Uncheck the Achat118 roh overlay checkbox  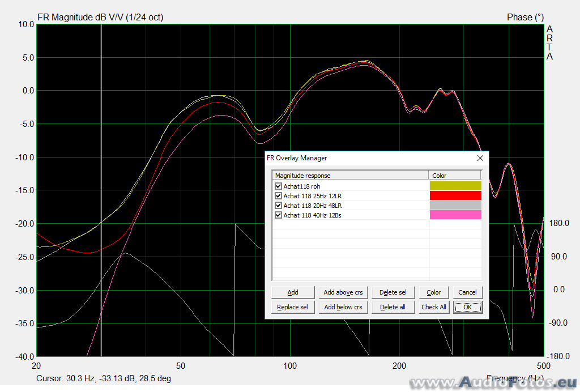[279, 186]
